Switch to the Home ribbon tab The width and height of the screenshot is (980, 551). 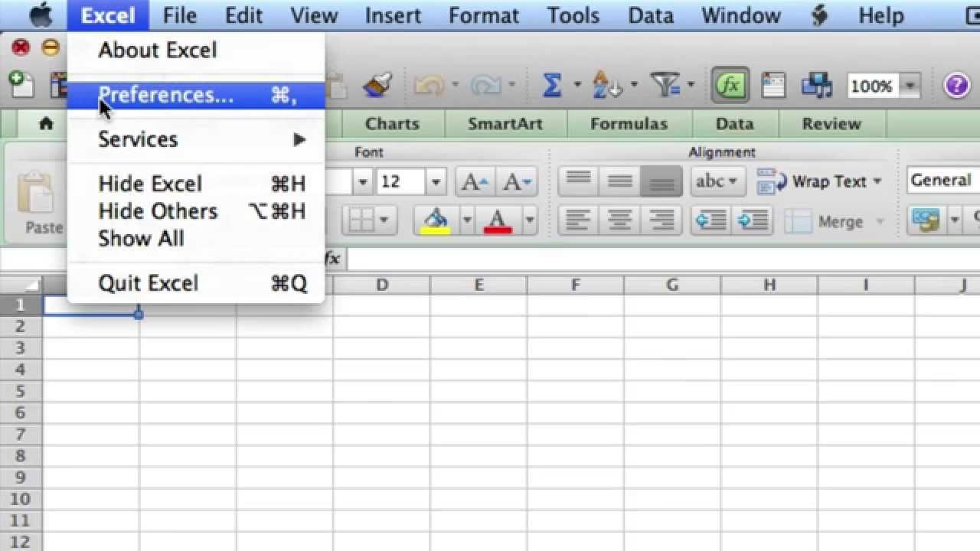46,123
